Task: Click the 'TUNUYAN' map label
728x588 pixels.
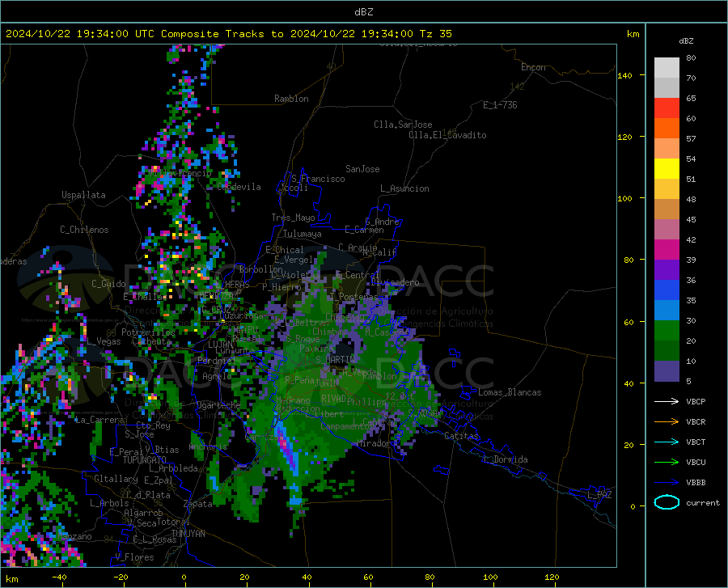Action: pyautogui.click(x=188, y=534)
